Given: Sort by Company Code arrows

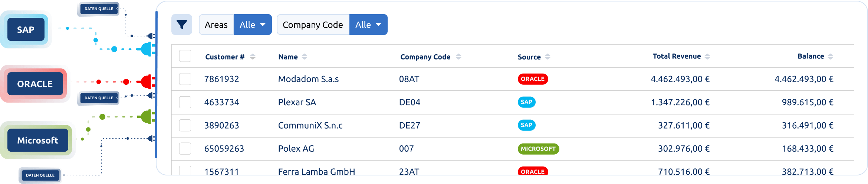Looking at the screenshot, I should pyautogui.click(x=458, y=57).
